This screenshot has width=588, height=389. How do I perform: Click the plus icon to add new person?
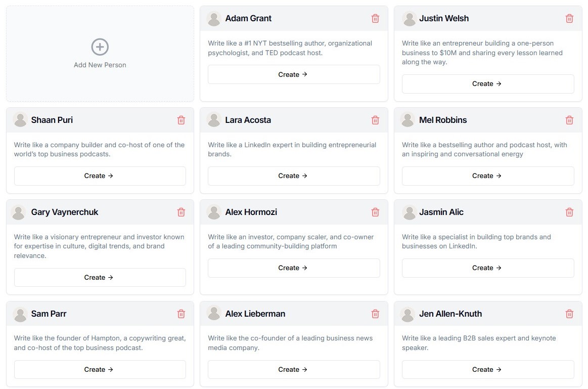tap(100, 47)
